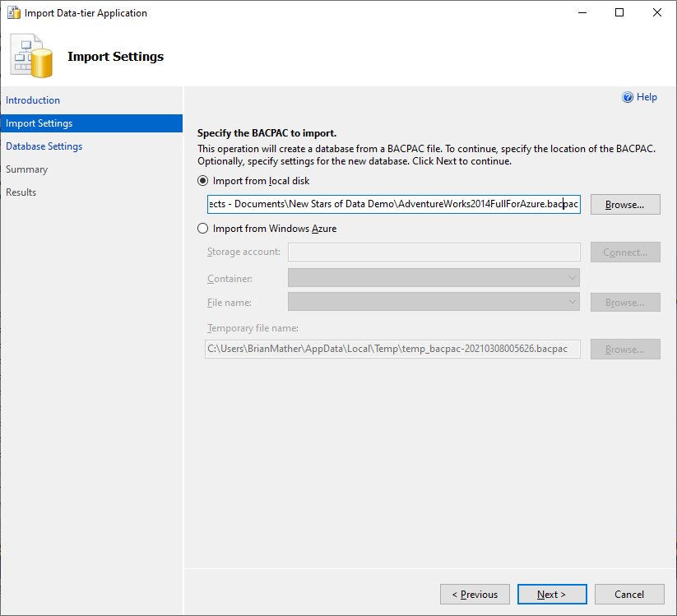Click the Import Data-tier Application title bar icon
The image size is (677, 616).
14,13
